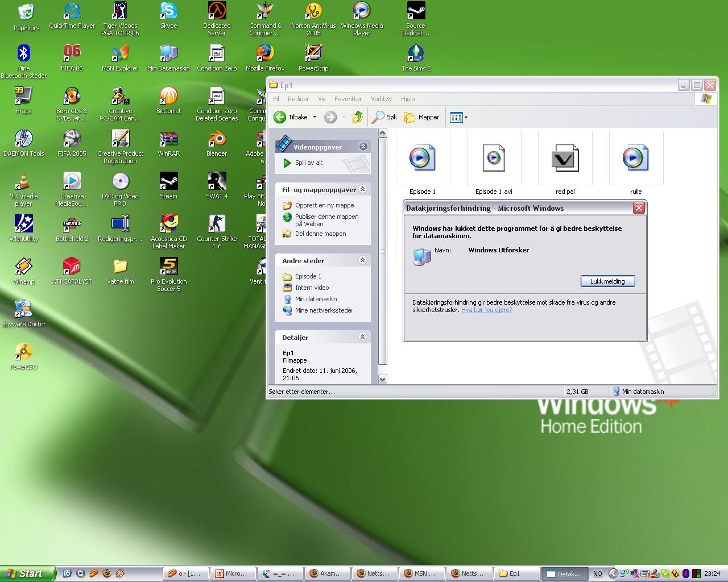728x582 pixels.
Task: Open the Tilbake history dropdown arrow
Action: (x=315, y=117)
